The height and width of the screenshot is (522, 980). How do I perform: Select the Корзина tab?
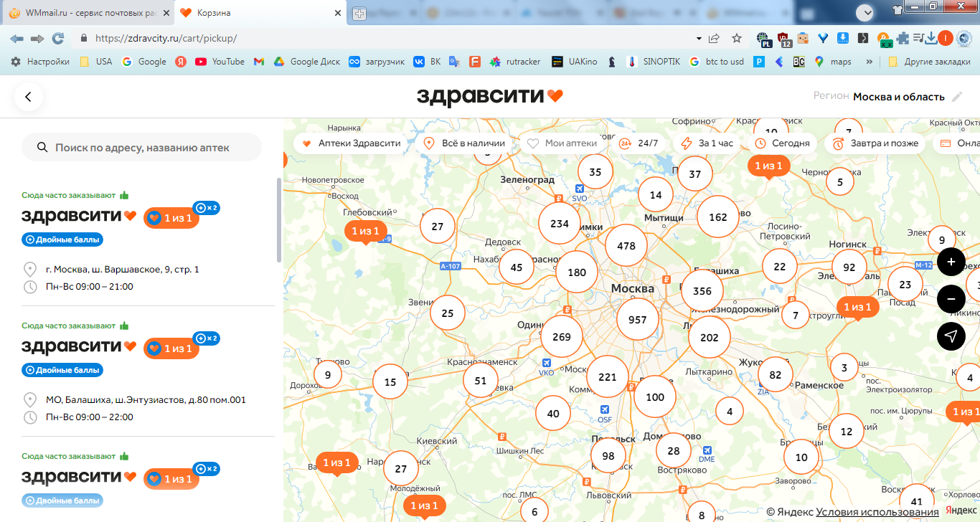pos(262,13)
